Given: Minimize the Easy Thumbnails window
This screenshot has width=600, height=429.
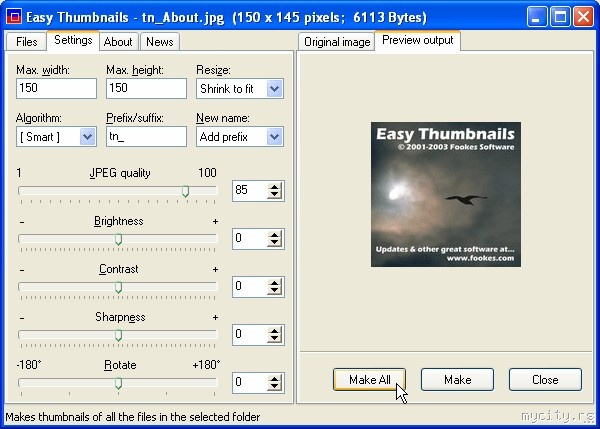Looking at the screenshot, I should (x=536, y=17).
